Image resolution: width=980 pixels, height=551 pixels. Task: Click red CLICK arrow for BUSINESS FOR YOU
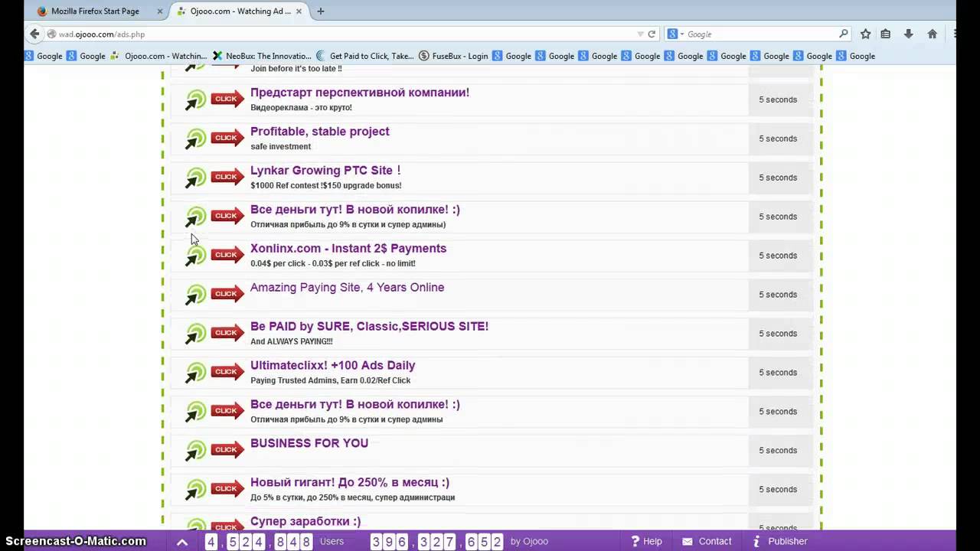coord(227,450)
